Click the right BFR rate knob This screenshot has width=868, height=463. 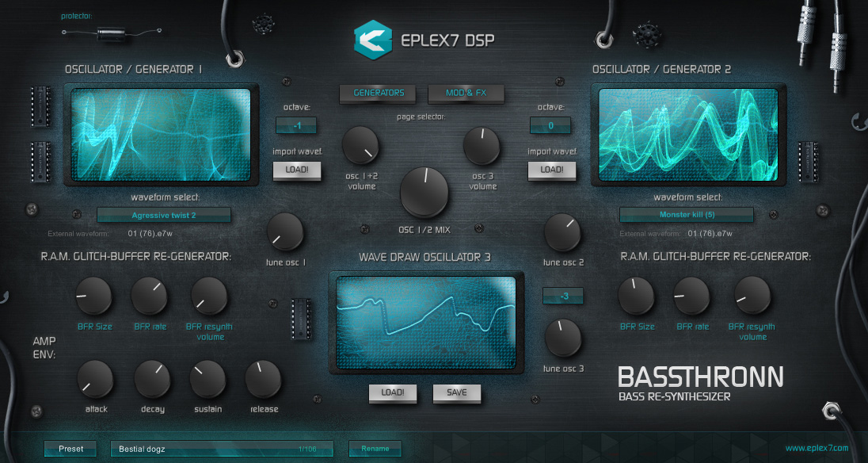pos(692,296)
